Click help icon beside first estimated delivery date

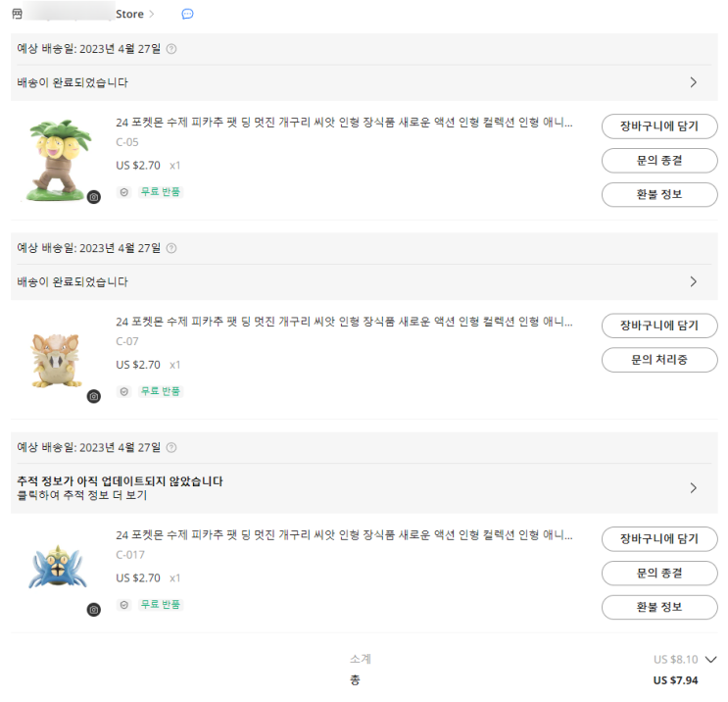[171, 49]
